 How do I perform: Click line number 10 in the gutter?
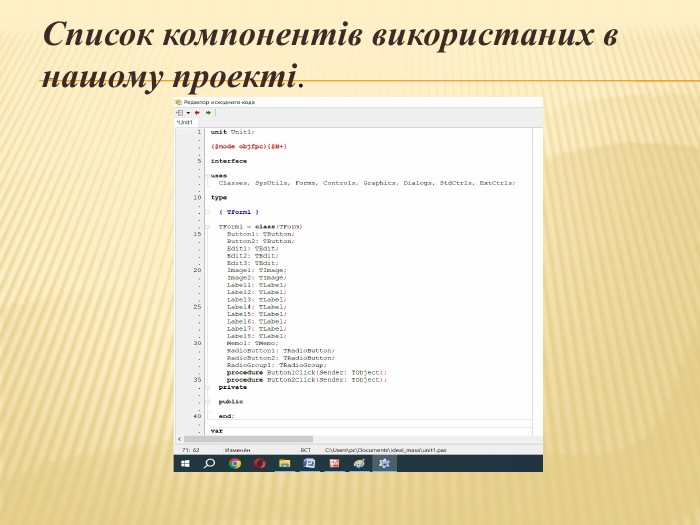(198, 198)
